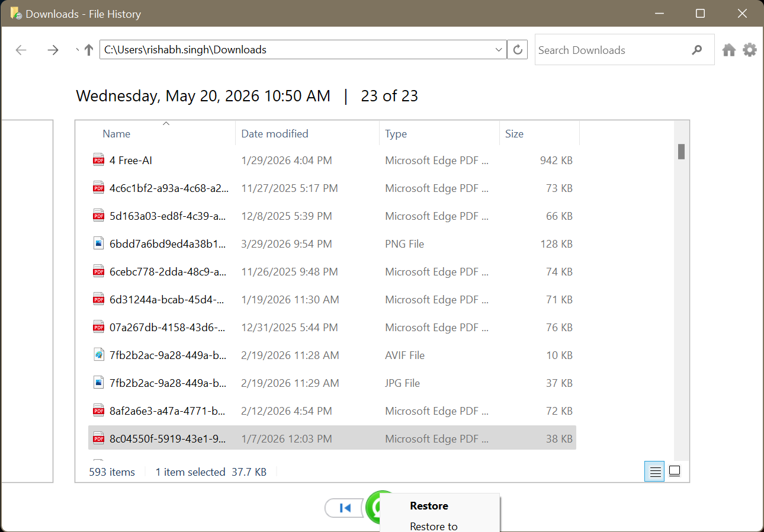Click the date 2/19/2026 11:29 AM
The height and width of the screenshot is (532, 764).
click(290, 383)
